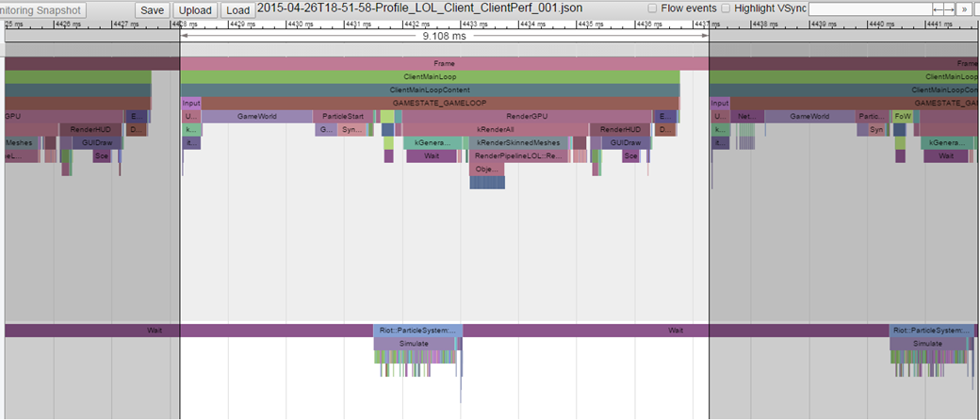
Task: Select the center ClientMainLoopContent slice
Action: tap(430, 89)
